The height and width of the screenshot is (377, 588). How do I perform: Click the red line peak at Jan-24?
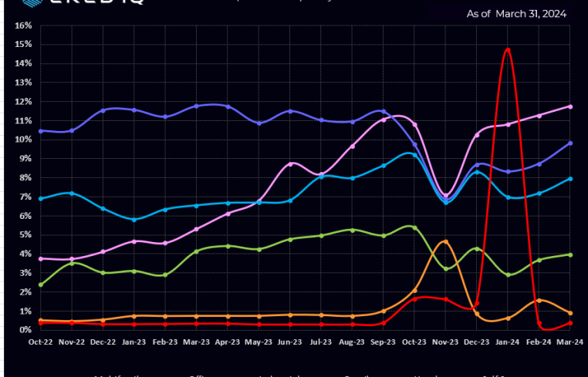coord(507,49)
